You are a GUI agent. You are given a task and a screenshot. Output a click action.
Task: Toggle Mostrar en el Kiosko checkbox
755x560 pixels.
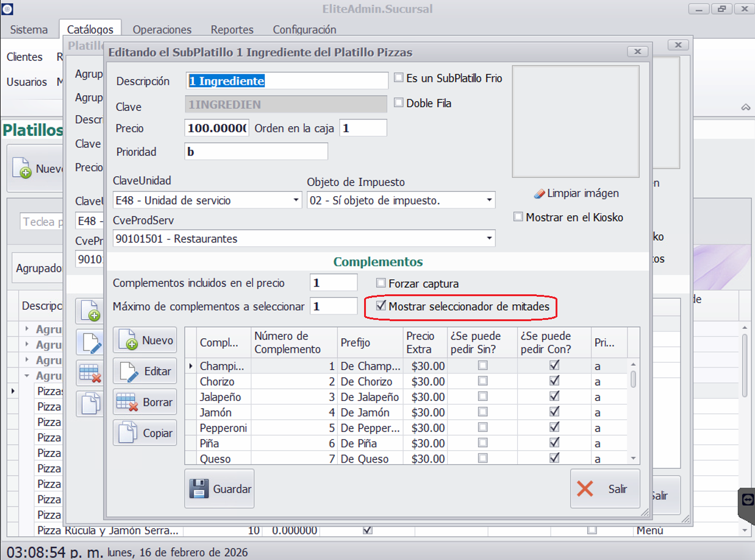(x=518, y=217)
